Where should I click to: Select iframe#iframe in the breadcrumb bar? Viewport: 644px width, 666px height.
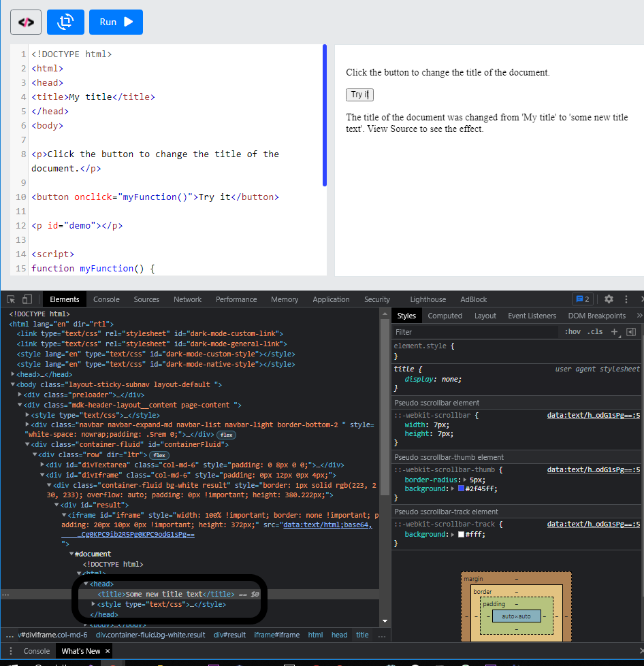276,635
